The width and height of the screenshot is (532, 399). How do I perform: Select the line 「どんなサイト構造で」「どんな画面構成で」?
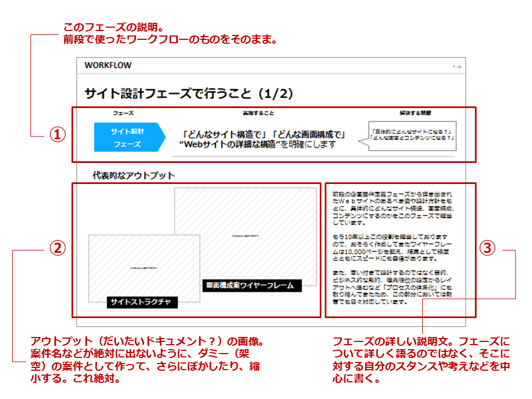click(x=264, y=135)
